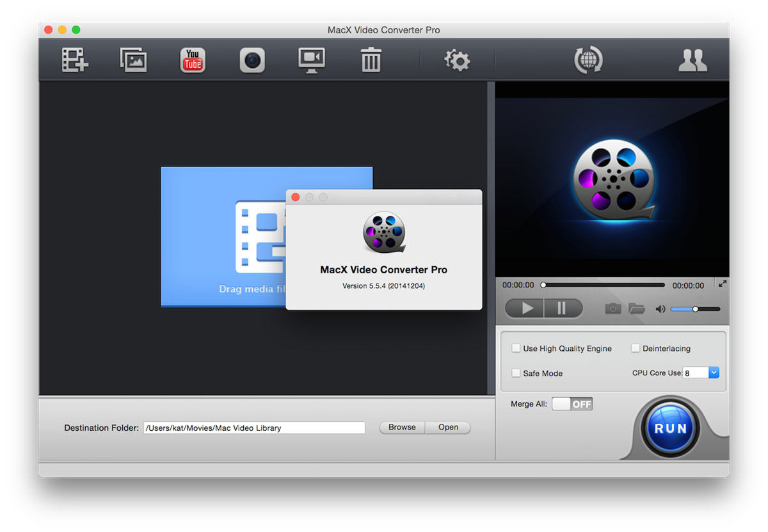Click the Open destination folder button
Image resolution: width=768 pixels, height=532 pixels.
click(x=448, y=428)
